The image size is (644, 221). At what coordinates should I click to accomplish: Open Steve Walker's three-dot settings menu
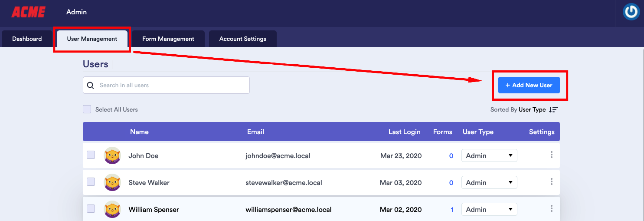pos(551,182)
